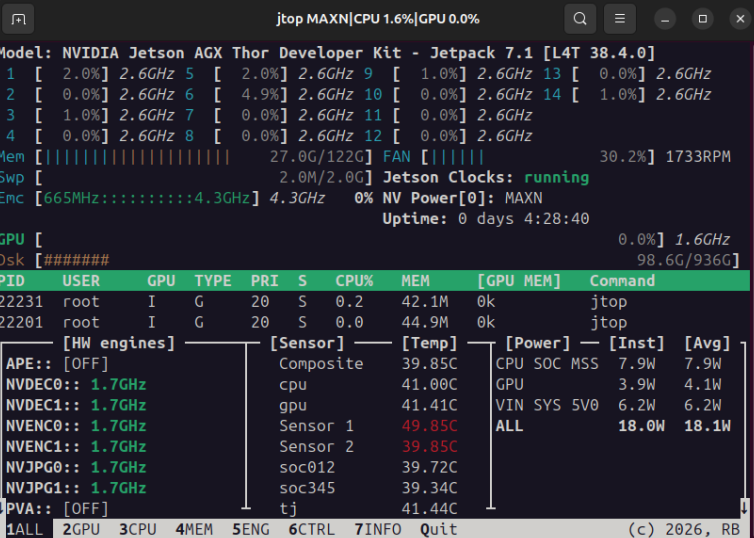Click the red Sensor 1 temperature 49.85C
This screenshot has width=754, height=538.
[x=429, y=425]
